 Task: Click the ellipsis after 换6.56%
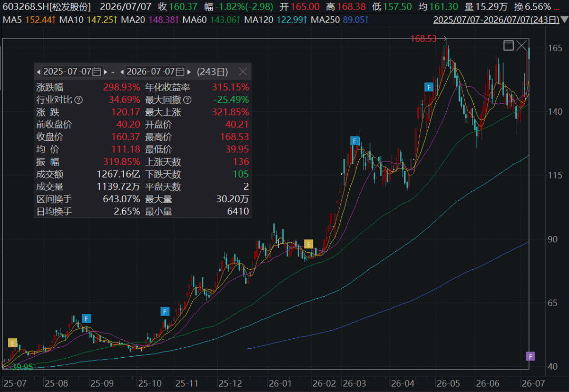tap(557, 9)
